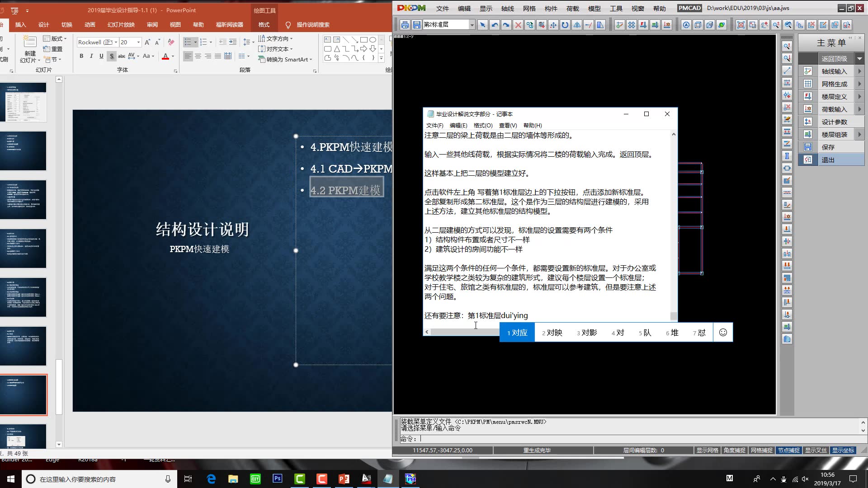Select the oval shape in shapes gallery
868x488 pixels.
373,40
